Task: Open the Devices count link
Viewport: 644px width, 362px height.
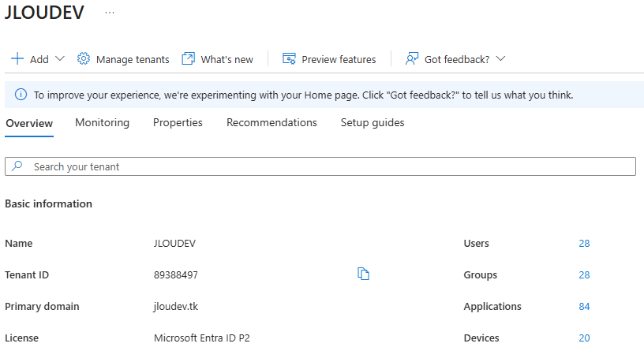Action: click(584, 338)
